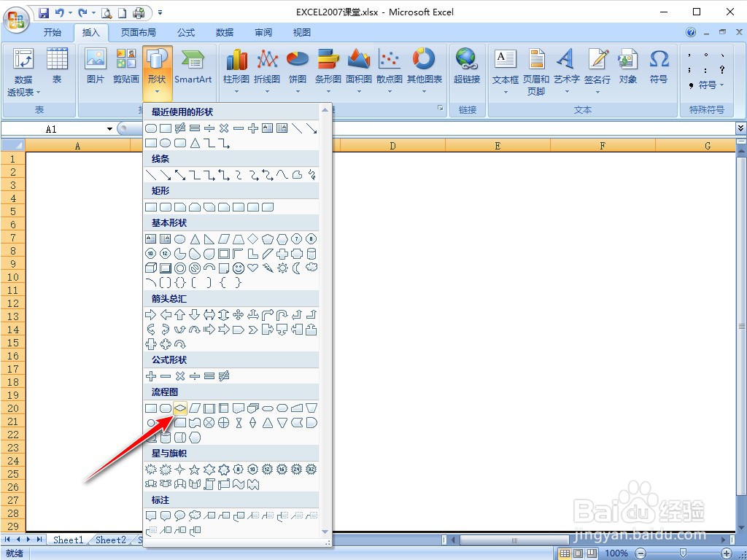Screen dimensions: 747x560
Task: Open Excel Help question mark icon
Action: pyautogui.click(x=691, y=32)
